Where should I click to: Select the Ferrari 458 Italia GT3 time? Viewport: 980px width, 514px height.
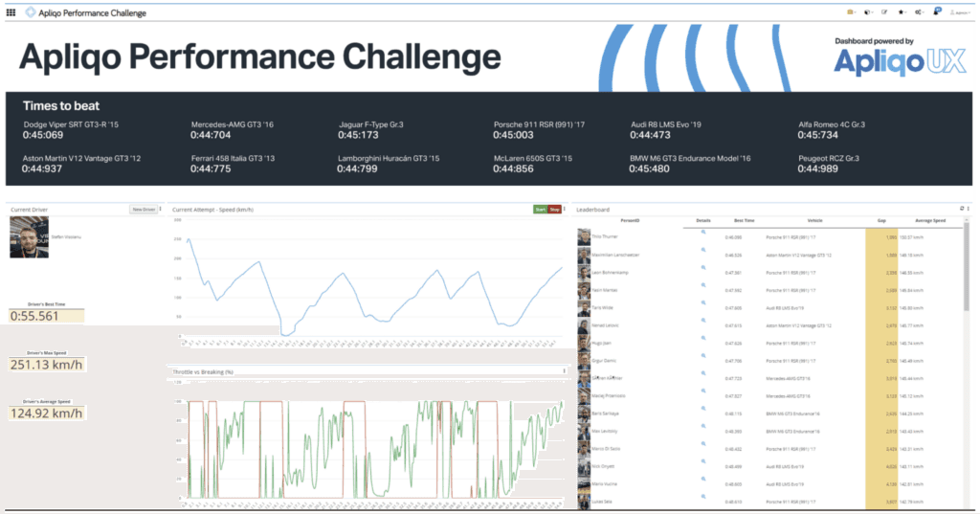[211, 168]
